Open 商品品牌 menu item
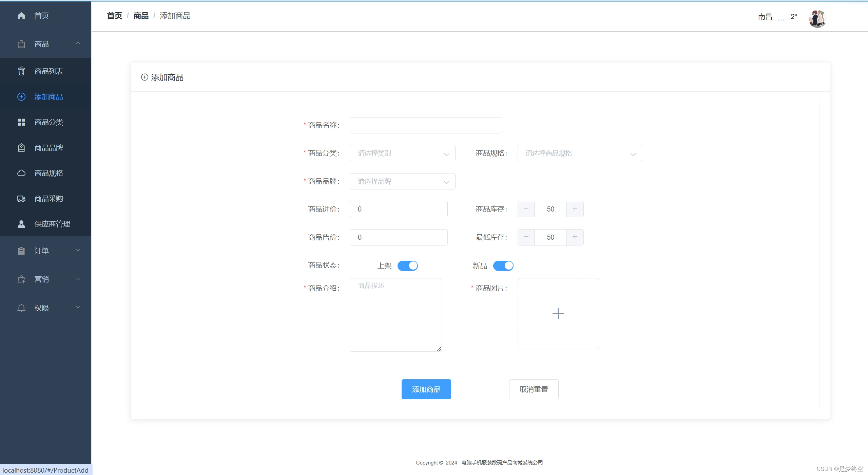 pos(45,148)
